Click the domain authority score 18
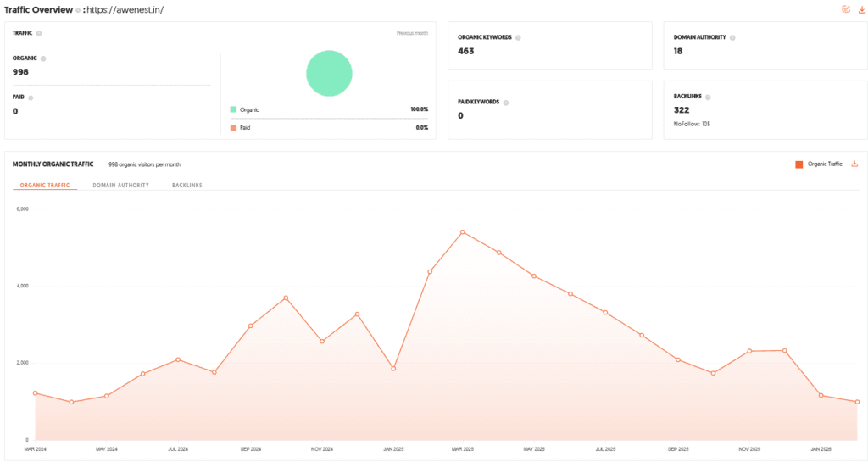This screenshot has height=462, width=868. pyautogui.click(x=678, y=51)
